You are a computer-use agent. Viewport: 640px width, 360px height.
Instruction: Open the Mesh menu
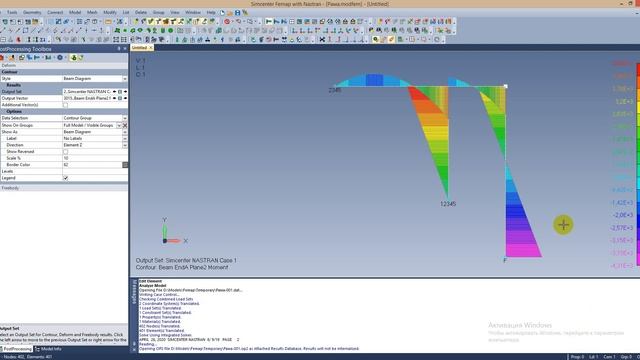pos(92,13)
